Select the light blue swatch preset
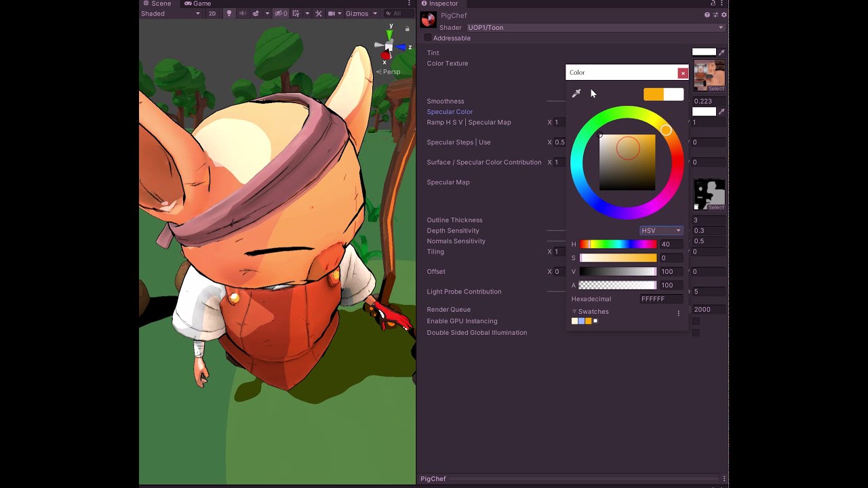Viewport: 868px width, 488px height. (x=581, y=321)
